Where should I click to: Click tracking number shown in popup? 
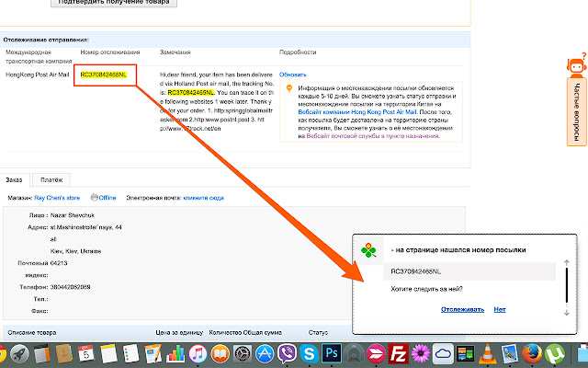coord(416,271)
